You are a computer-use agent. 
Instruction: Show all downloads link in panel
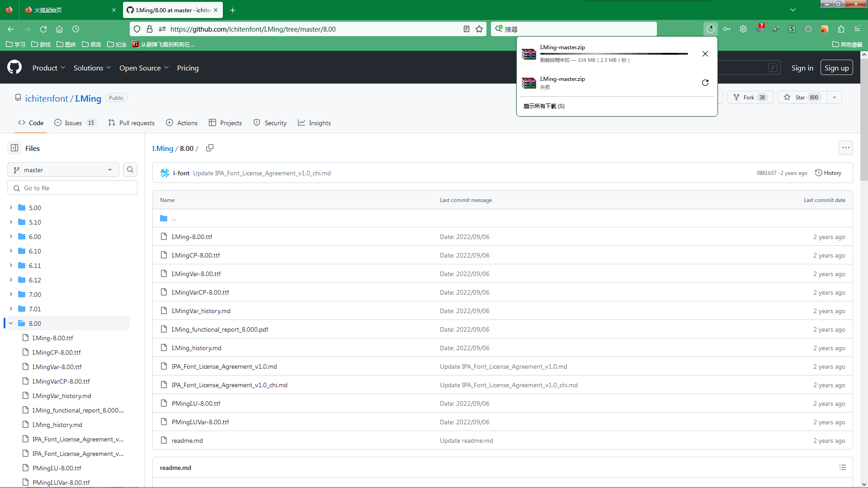[x=544, y=106]
